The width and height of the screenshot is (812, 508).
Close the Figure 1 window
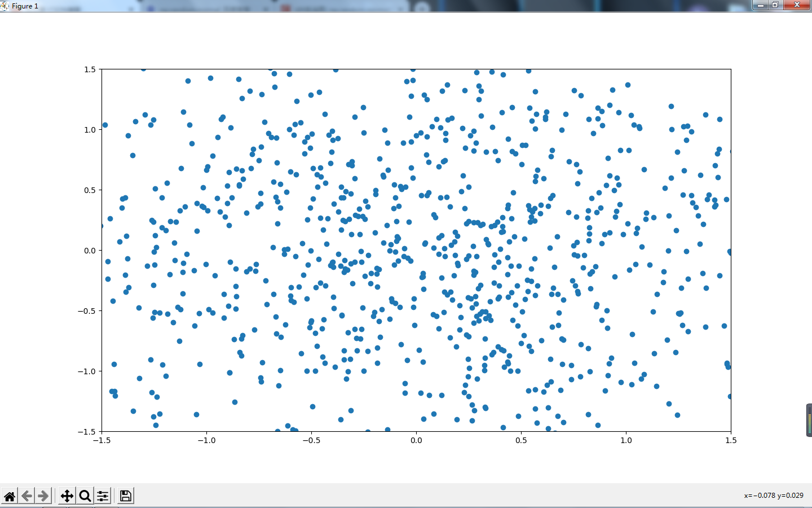(x=797, y=5)
